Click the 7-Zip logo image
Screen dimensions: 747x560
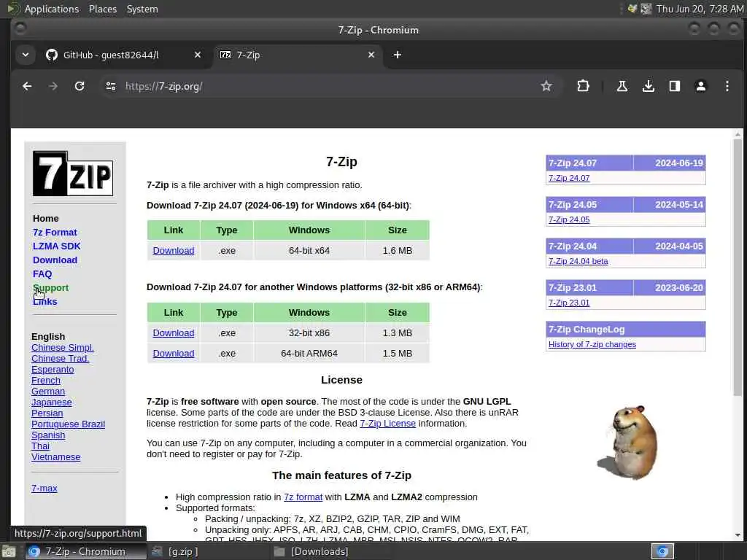click(x=73, y=174)
